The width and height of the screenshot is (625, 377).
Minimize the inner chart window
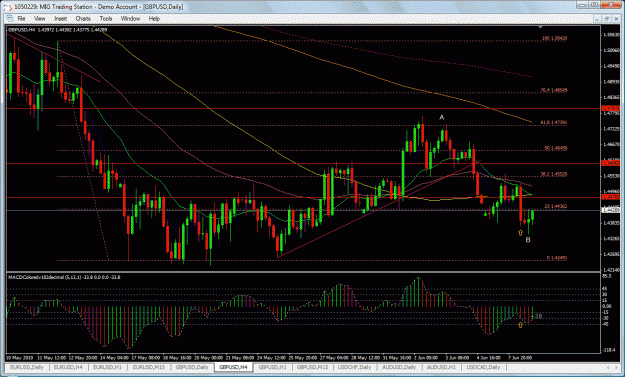tap(597, 19)
